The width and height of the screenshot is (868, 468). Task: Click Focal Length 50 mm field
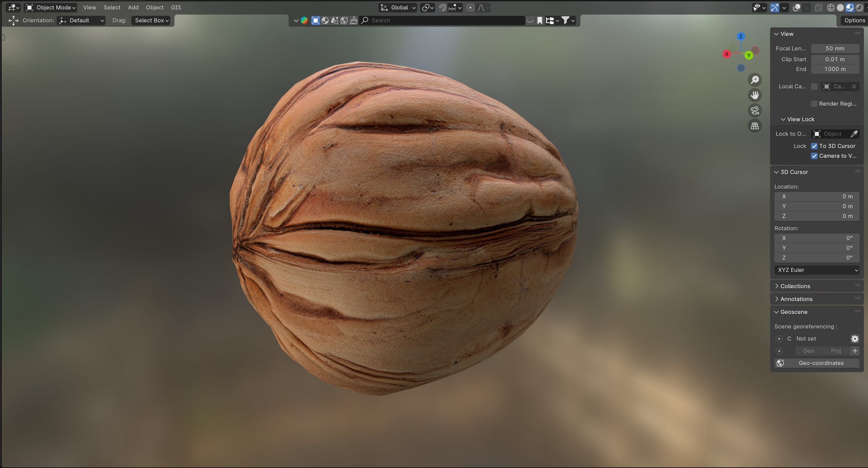835,48
